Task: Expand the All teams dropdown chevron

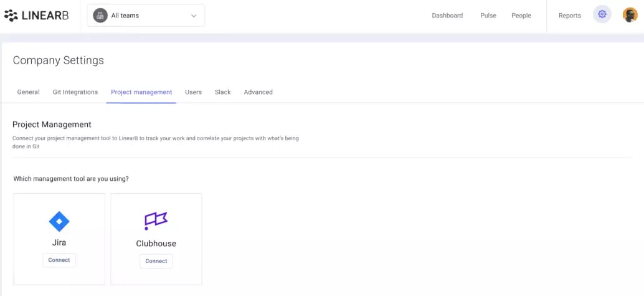Action: click(194, 16)
